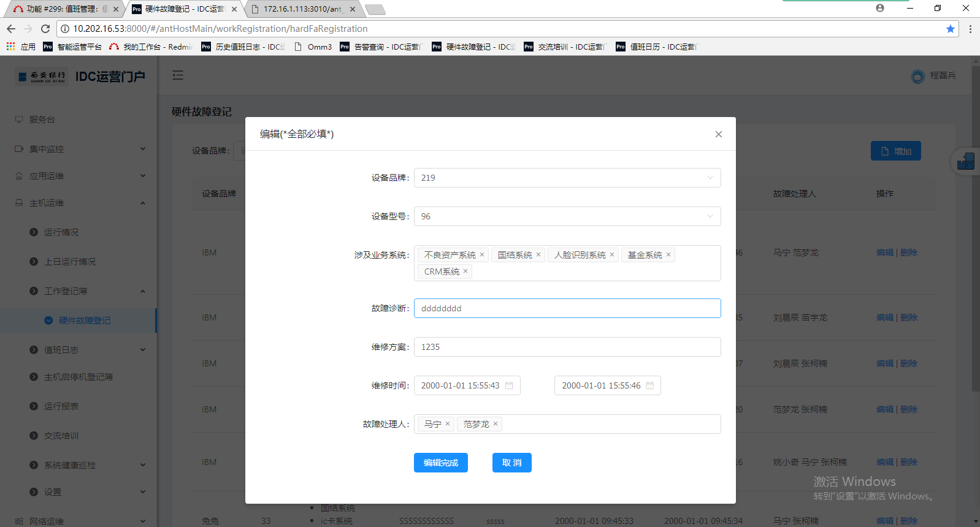Viewport: 980px width, 527px height.
Task: Open a new browser tab
Action: (x=375, y=9)
